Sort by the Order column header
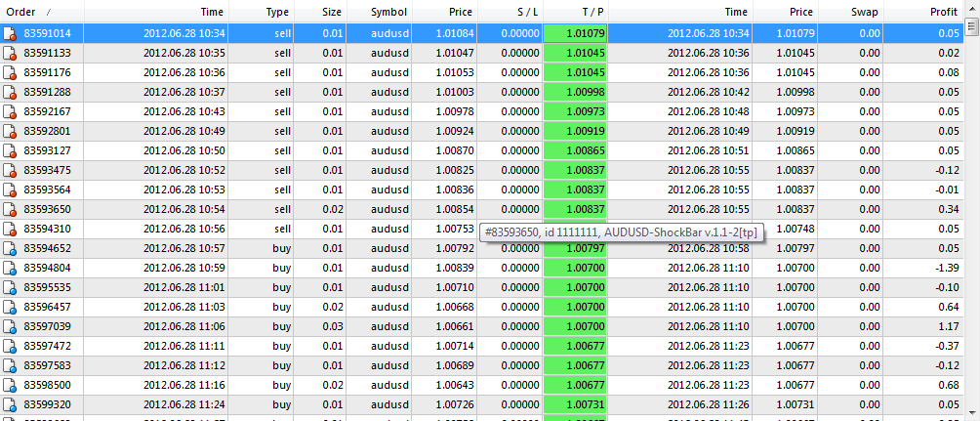Viewport: 980px width, 421px height. 42,12
